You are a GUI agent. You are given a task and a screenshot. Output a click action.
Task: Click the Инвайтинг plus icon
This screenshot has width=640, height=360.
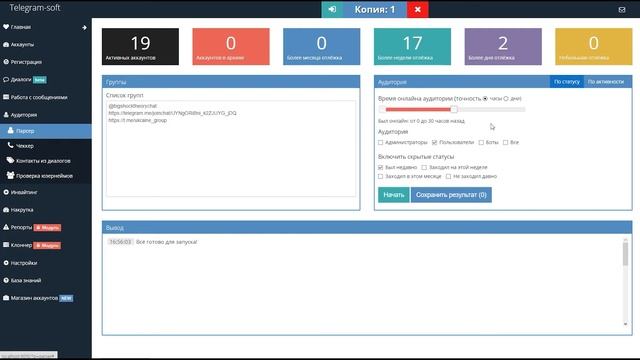(6, 192)
